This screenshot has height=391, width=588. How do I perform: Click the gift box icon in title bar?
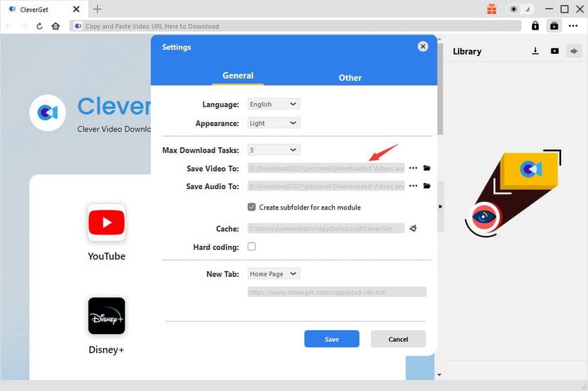tap(492, 9)
